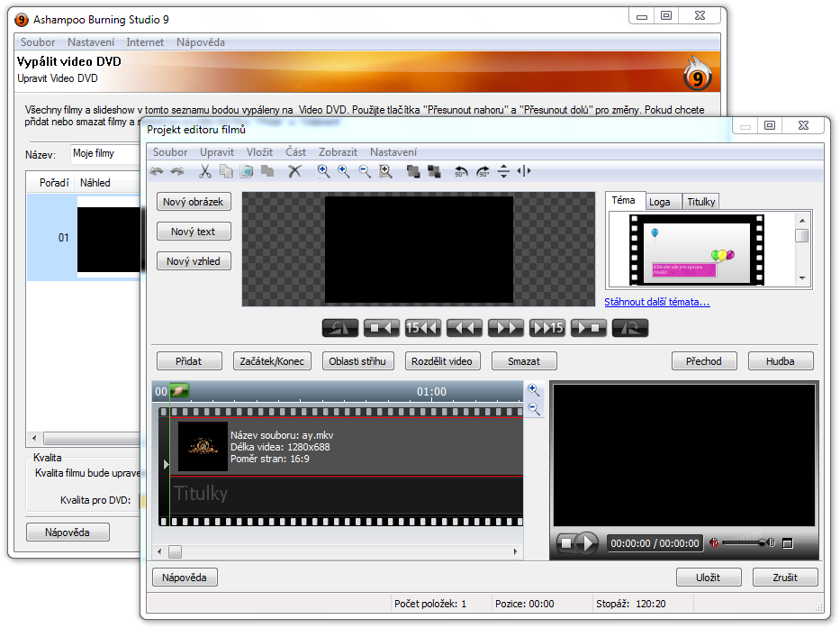Click the X delete icon in toolbar

[x=294, y=171]
